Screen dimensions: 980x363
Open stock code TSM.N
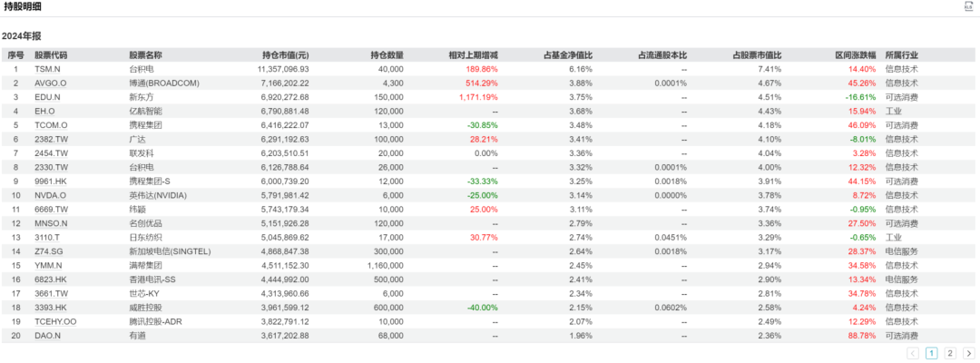click(47, 69)
